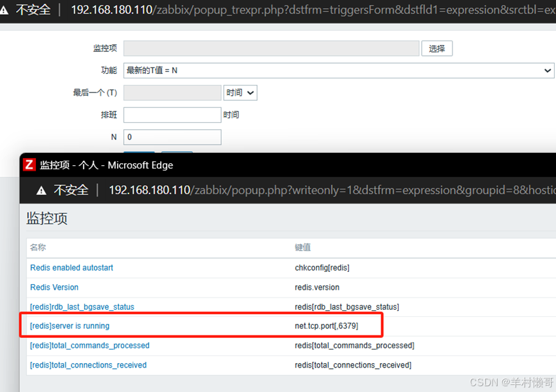This screenshot has width=556, height=392.
Task: Select the [redis]total_commands_processed item
Action: click(x=90, y=345)
